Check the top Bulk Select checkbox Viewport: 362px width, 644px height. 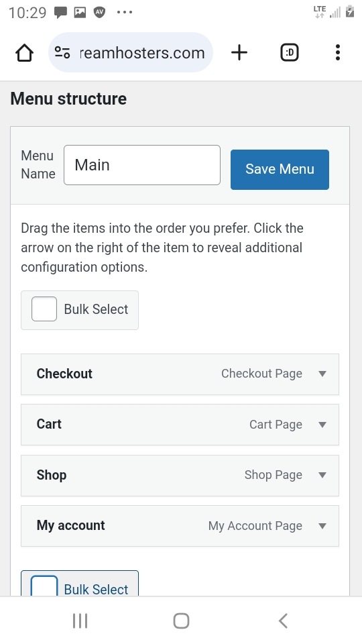[44, 309]
